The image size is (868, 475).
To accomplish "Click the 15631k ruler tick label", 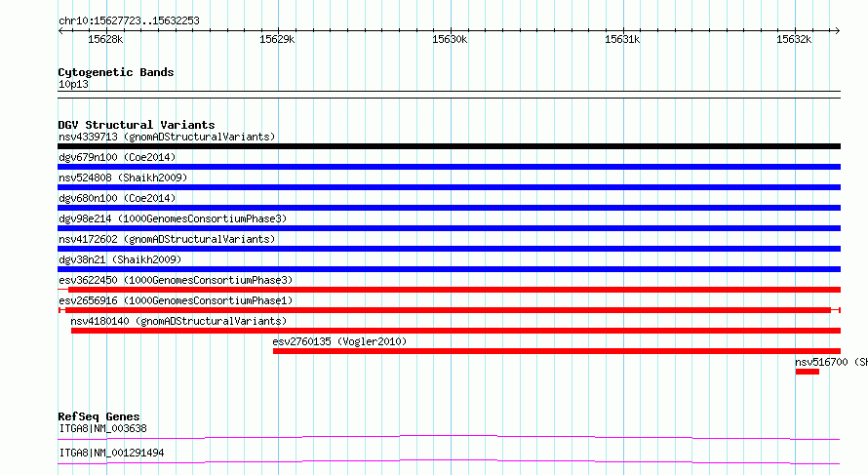I will (x=622, y=39).
